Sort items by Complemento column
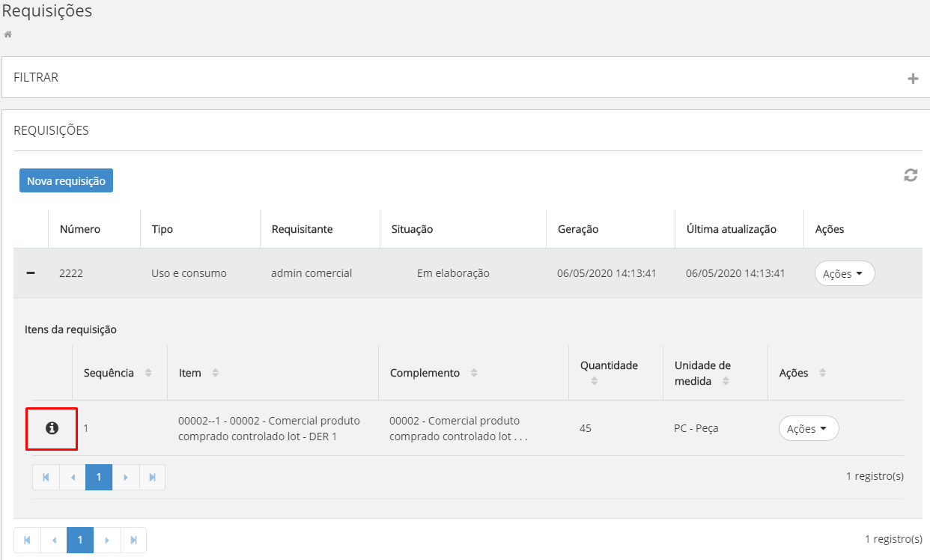This screenshot has height=560, width=930. click(x=474, y=373)
